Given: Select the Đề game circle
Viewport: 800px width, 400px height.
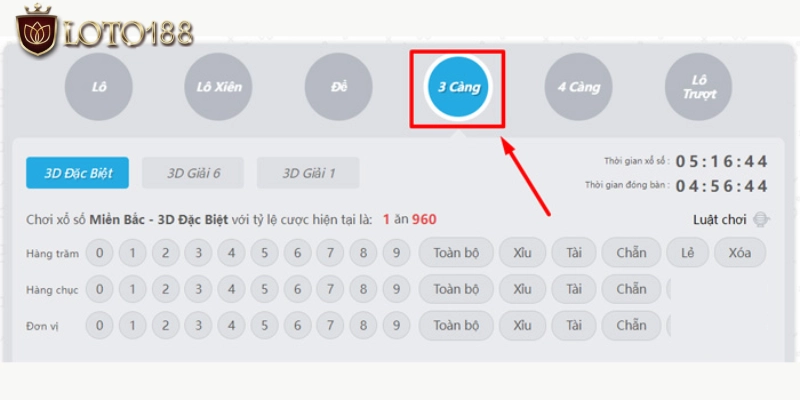Looking at the screenshot, I should (x=338, y=87).
